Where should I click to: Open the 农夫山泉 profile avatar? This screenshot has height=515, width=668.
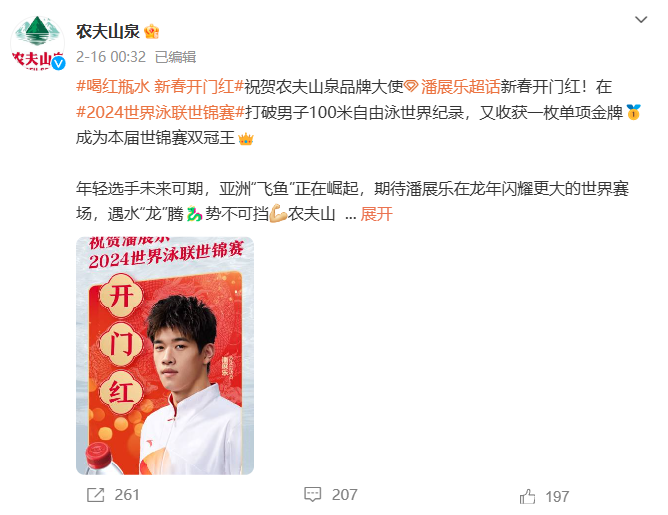click(x=37, y=43)
